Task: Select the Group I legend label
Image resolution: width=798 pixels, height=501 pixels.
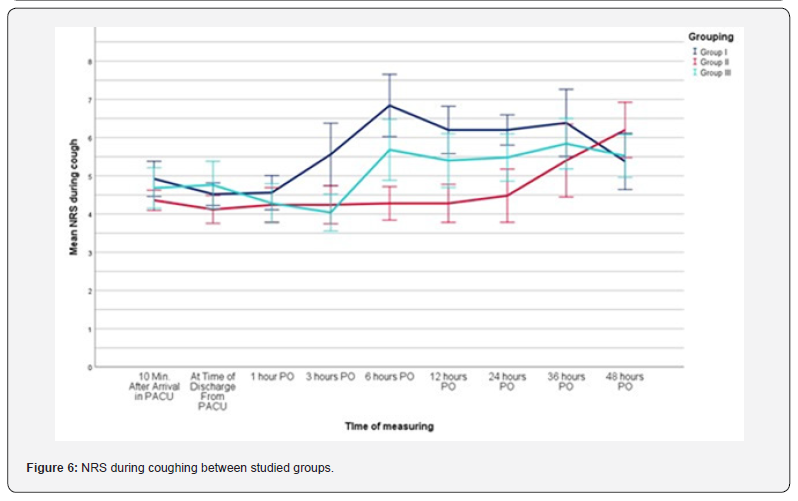Action: (714, 51)
